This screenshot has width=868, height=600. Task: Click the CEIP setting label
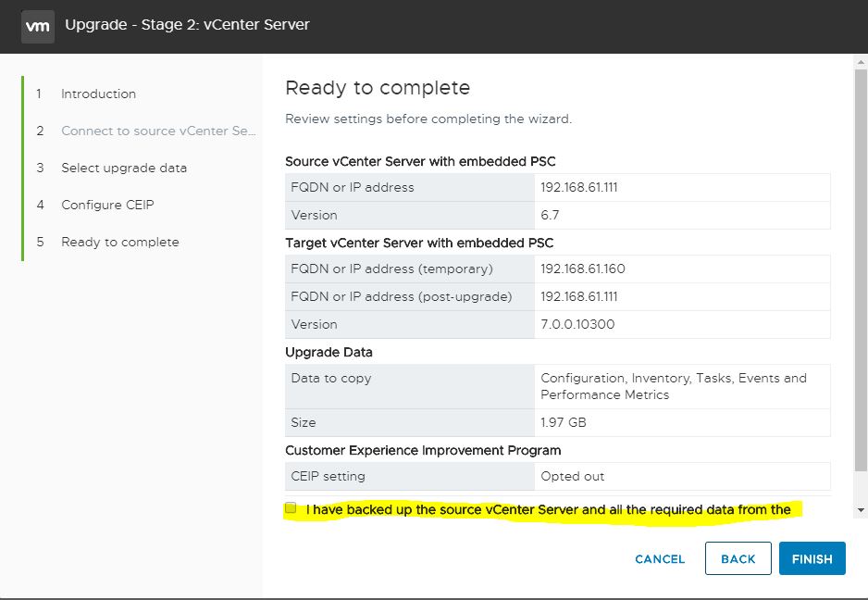click(328, 476)
